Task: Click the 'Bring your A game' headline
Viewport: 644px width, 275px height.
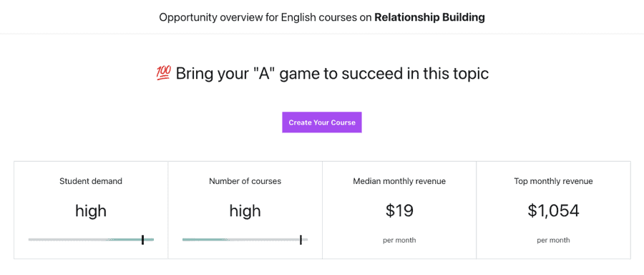Action: (332, 74)
